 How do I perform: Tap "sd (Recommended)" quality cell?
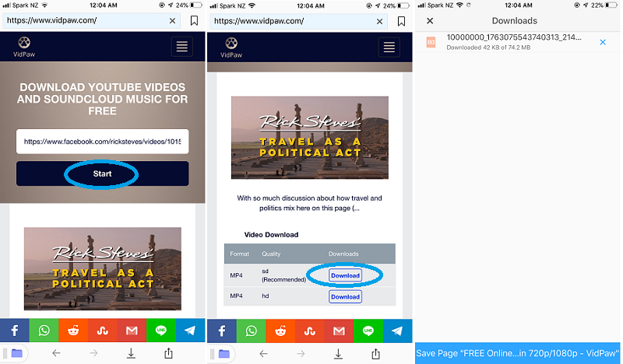[283, 275]
